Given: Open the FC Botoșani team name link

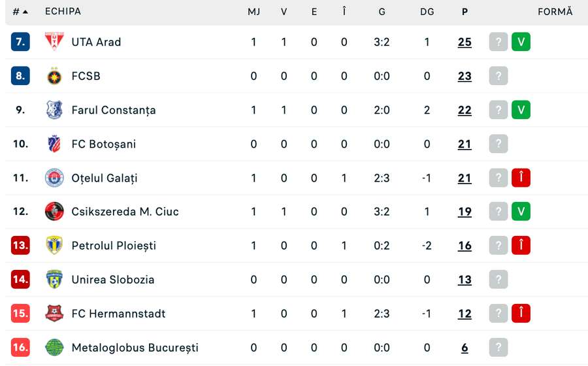Looking at the screenshot, I should pyautogui.click(x=103, y=144).
